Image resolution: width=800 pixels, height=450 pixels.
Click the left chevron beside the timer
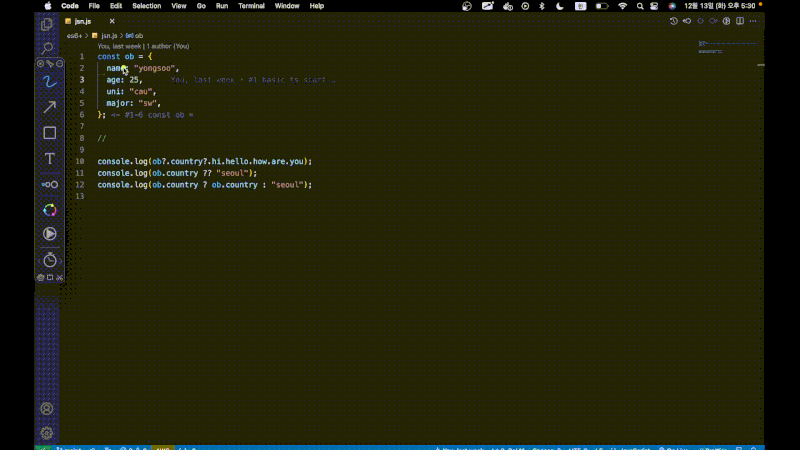pyautogui.click(x=39, y=261)
